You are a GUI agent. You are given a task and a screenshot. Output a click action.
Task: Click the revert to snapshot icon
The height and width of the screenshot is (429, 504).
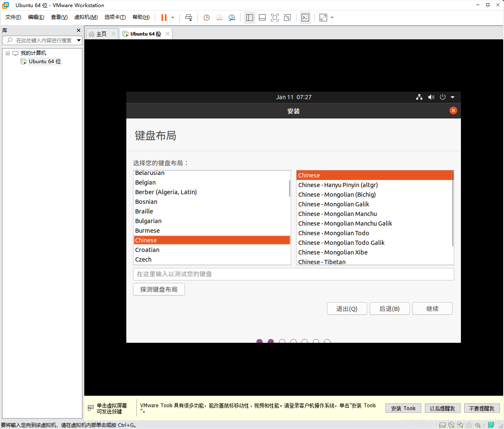219,18
